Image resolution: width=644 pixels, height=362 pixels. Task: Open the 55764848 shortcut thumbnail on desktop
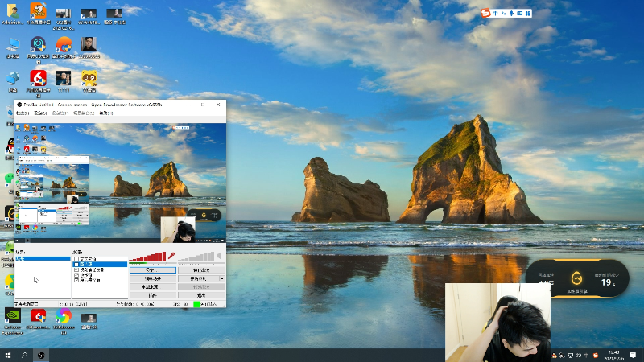(89, 16)
